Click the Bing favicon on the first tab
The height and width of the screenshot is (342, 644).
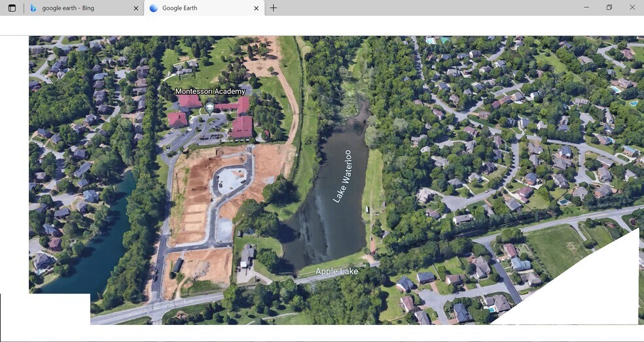(33, 8)
